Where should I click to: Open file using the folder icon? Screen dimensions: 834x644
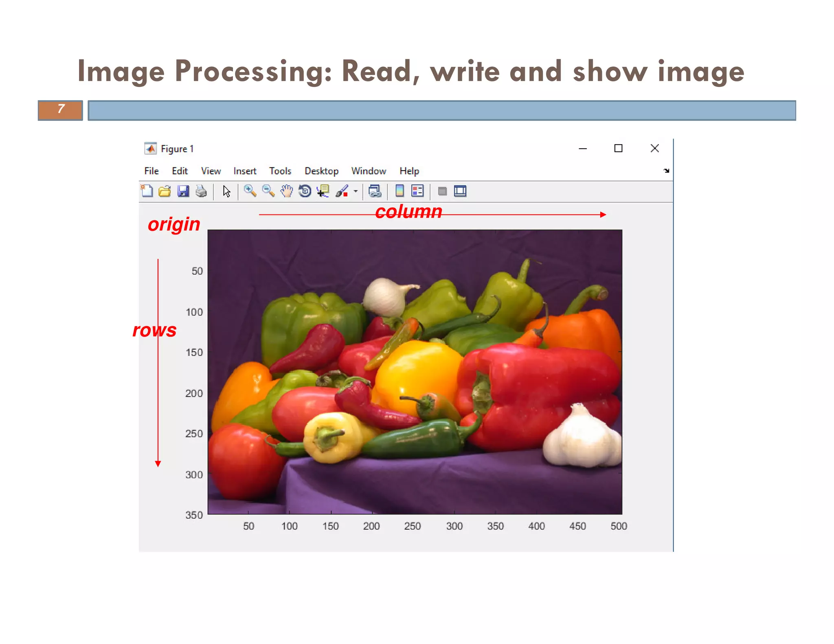[x=165, y=191]
